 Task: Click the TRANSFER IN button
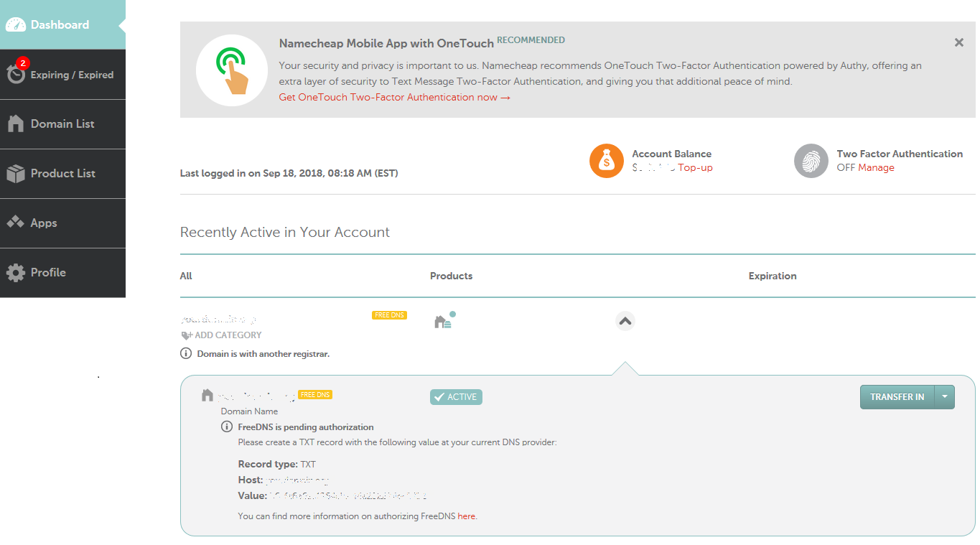click(897, 397)
